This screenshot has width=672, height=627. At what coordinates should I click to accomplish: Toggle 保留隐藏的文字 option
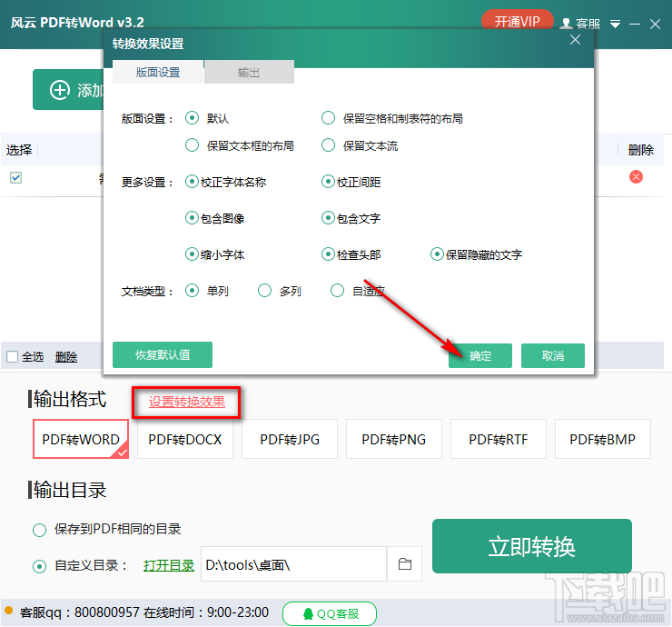pos(437,254)
